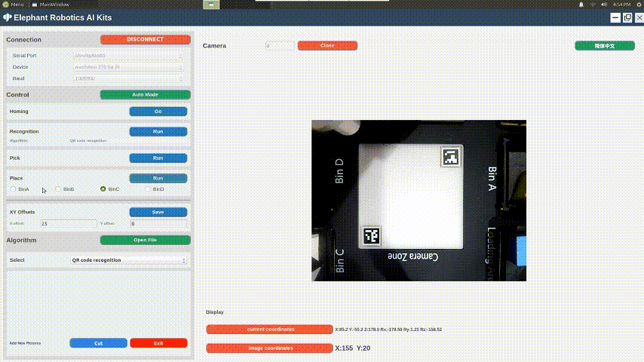Select MainWindow taskbar entry
This screenshot has width=644, height=362.
[51, 4]
